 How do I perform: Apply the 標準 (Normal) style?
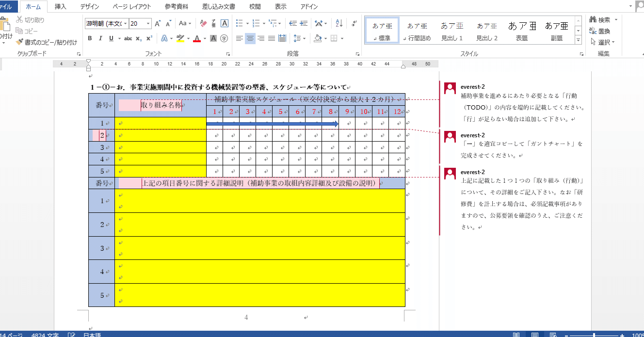point(383,31)
